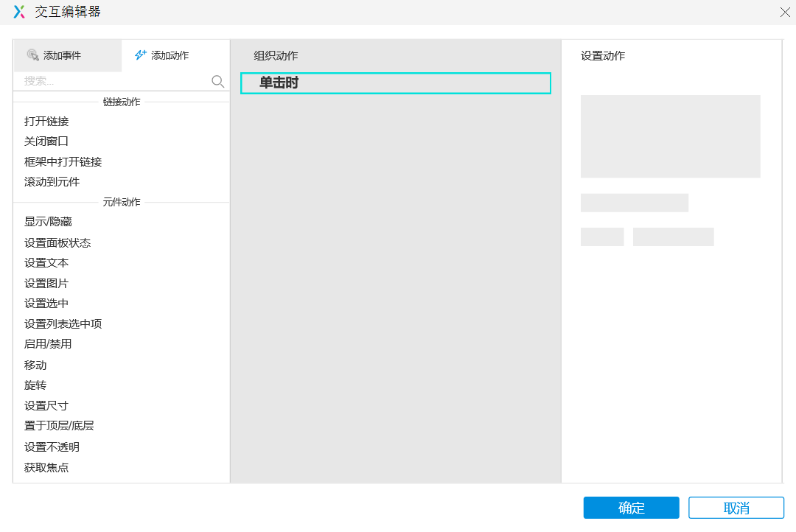This screenshot has width=796, height=532.
Task: Click the 链接动作 section header
Action: (122, 102)
